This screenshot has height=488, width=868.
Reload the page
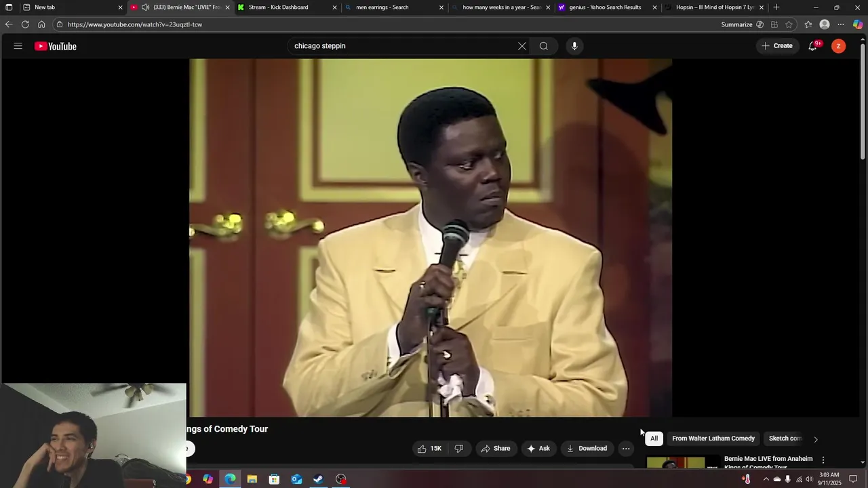point(25,24)
